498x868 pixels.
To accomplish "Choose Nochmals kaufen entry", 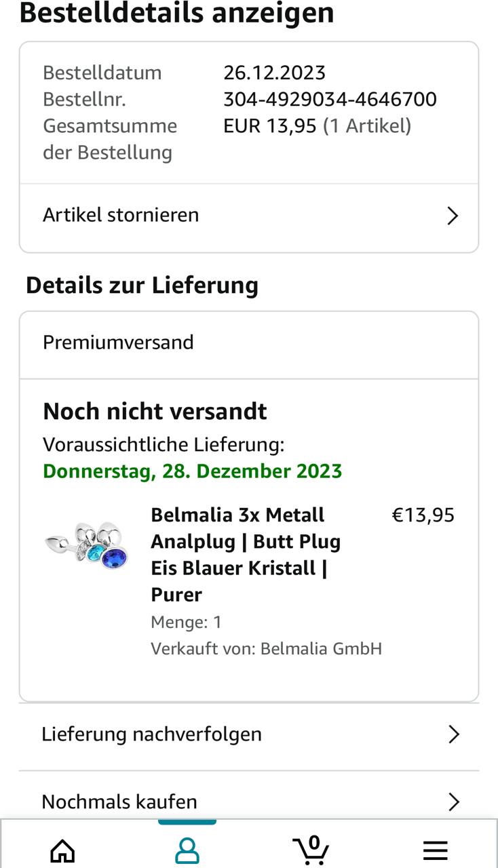I will [119, 802].
